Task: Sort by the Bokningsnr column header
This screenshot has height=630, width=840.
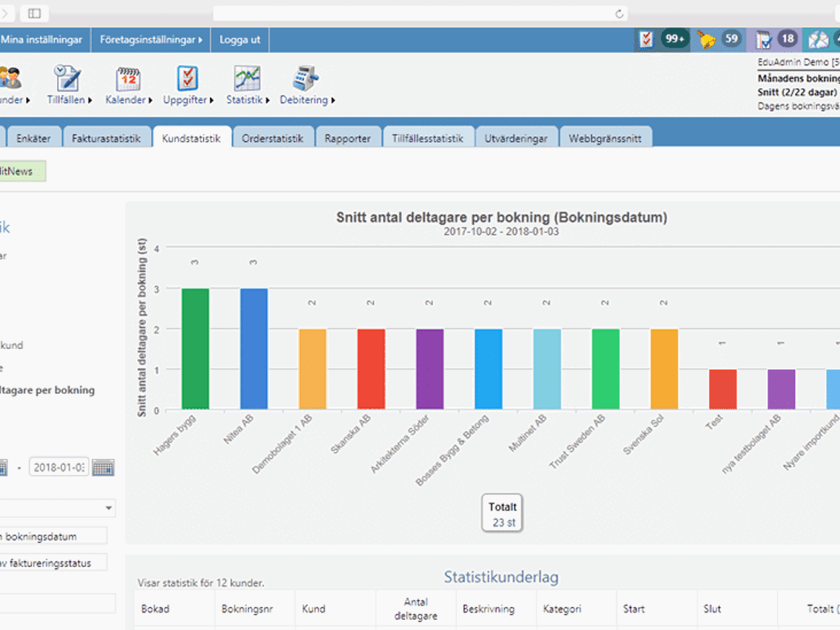Action: pyautogui.click(x=248, y=609)
